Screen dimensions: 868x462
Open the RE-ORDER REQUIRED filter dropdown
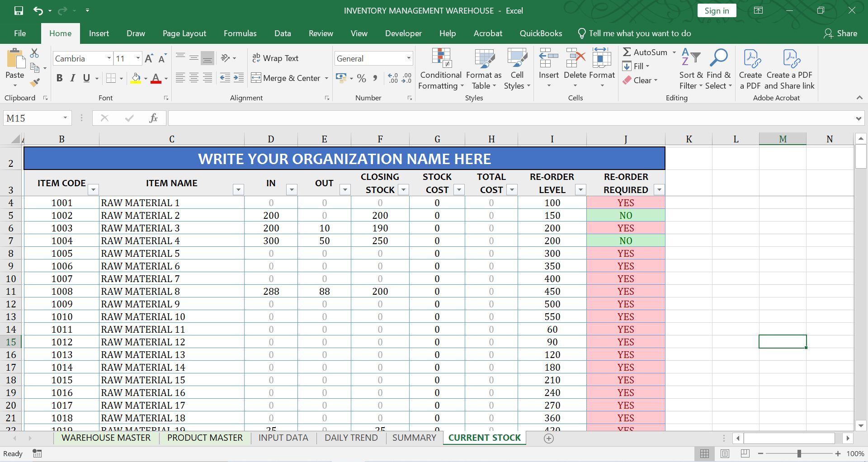click(x=659, y=190)
